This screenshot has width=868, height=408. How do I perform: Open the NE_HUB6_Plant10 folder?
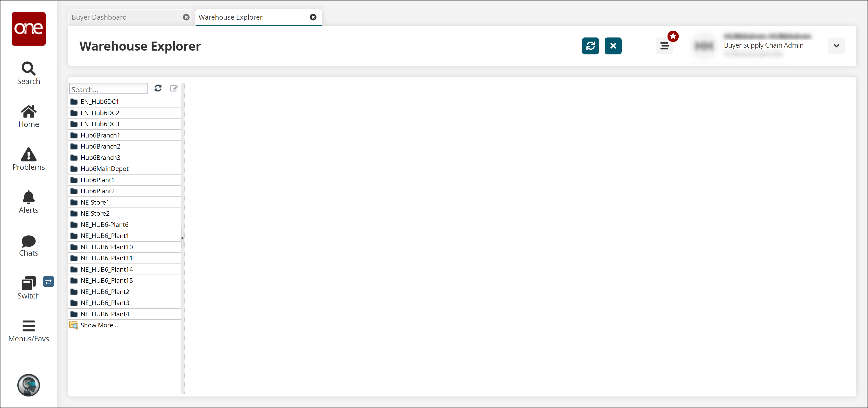pyautogui.click(x=107, y=247)
